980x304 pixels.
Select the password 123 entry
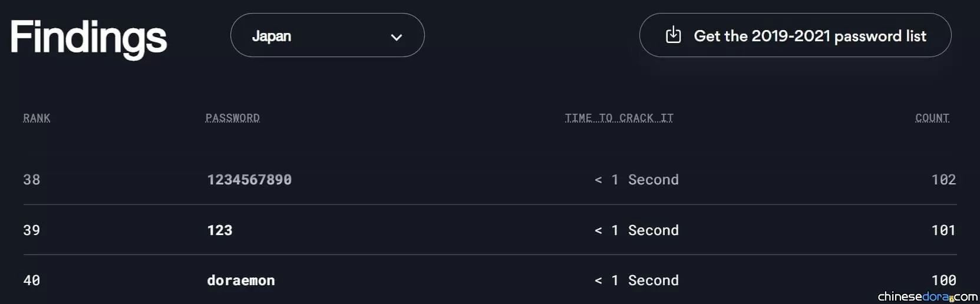pos(220,230)
